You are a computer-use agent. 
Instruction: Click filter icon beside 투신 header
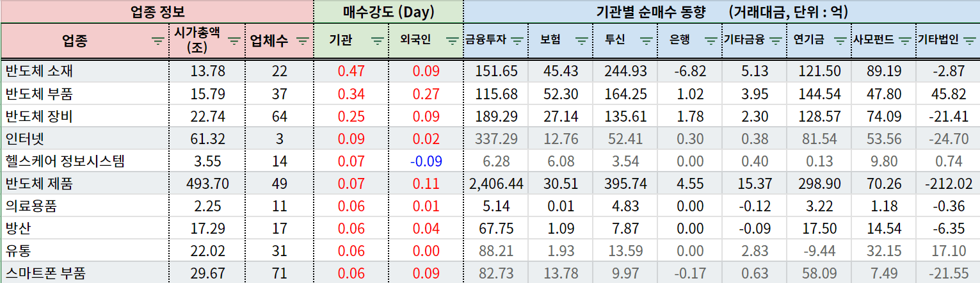[647, 41]
